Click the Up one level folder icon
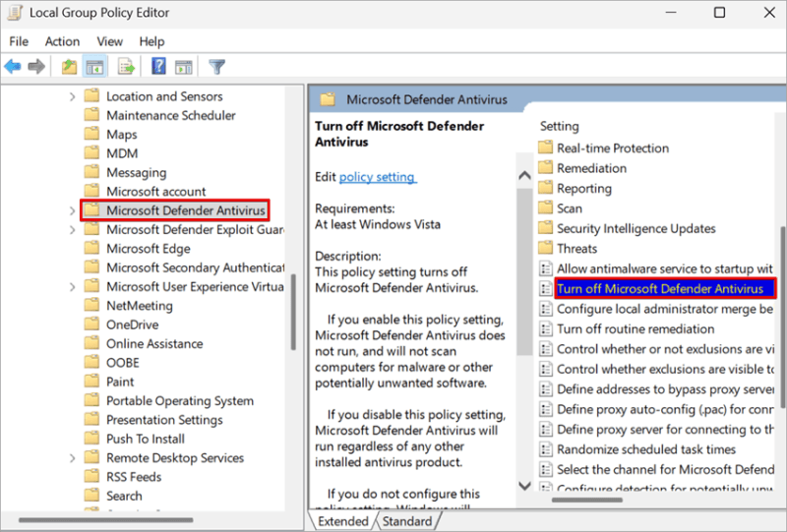787x532 pixels. click(69, 66)
